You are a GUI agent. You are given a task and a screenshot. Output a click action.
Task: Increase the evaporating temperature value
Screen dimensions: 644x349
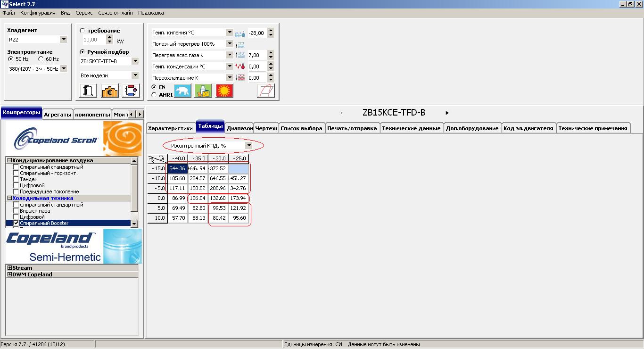[271, 31]
